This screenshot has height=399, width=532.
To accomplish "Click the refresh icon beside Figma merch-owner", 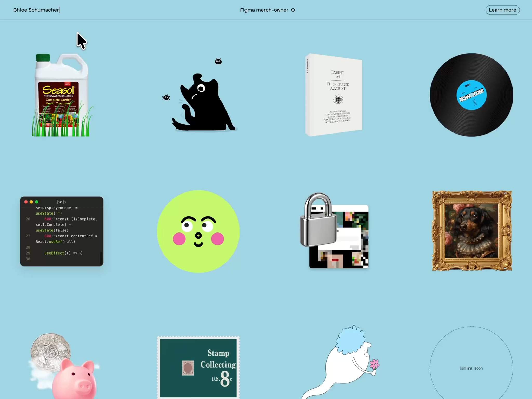I will (293, 10).
